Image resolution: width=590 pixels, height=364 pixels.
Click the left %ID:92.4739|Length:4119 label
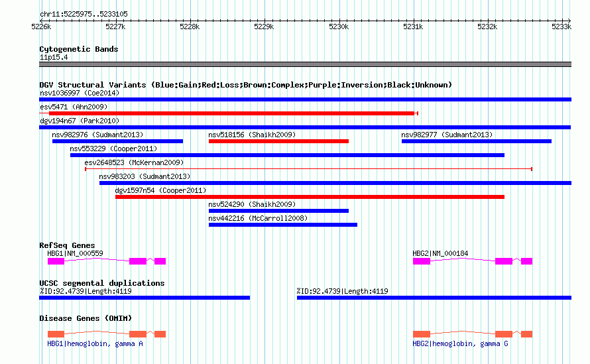point(86,291)
